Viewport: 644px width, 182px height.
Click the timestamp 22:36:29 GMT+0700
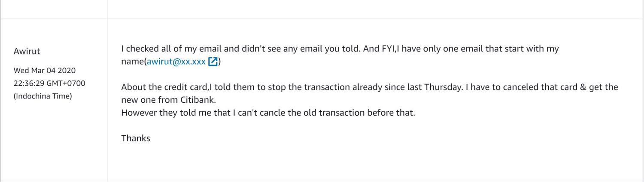click(49, 83)
